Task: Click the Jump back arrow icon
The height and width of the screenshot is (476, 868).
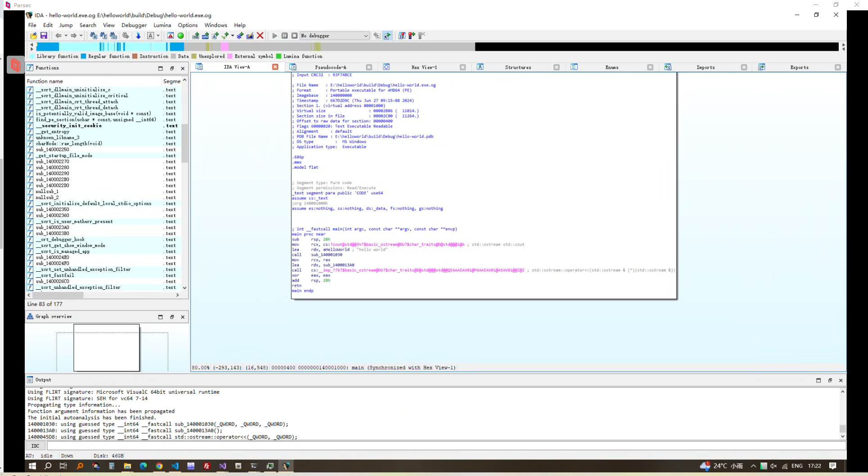Action: coord(58,36)
